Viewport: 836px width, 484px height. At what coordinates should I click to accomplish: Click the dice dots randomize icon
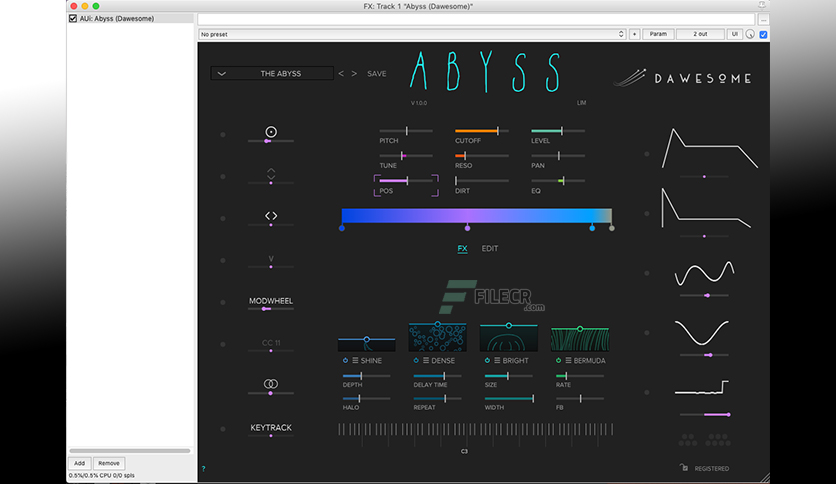(x=704, y=440)
